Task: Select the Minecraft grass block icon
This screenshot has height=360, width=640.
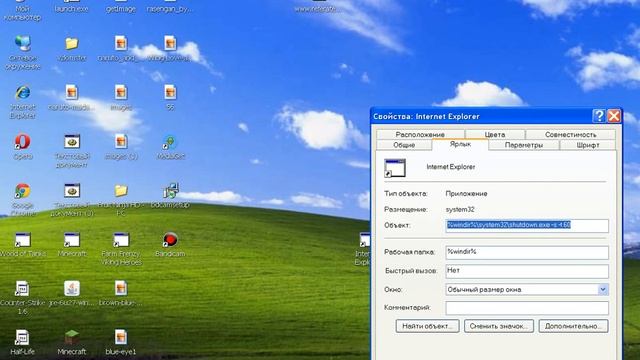Action: click(71, 338)
